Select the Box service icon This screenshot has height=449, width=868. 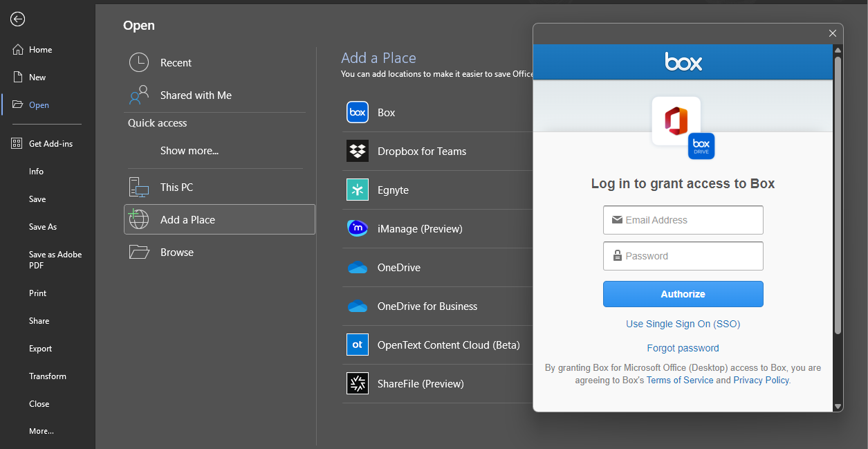(358, 112)
